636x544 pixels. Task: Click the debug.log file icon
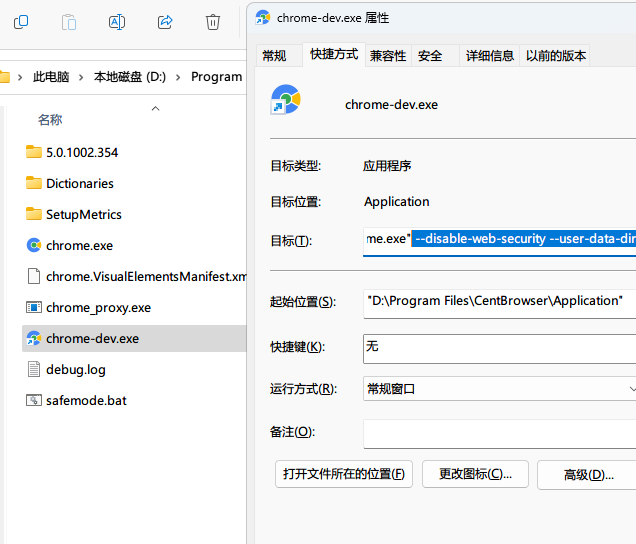pyautogui.click(x=34, y=370)
